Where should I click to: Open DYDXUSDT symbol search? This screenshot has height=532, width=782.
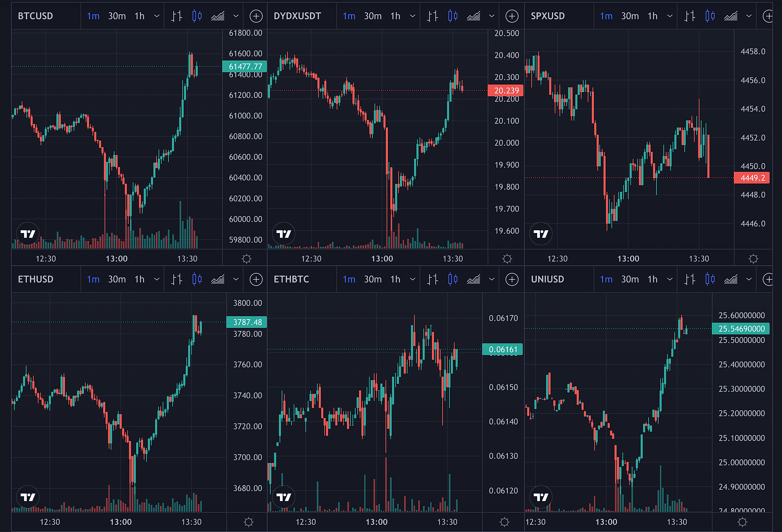pyautogui.click(x=297, y=16)
